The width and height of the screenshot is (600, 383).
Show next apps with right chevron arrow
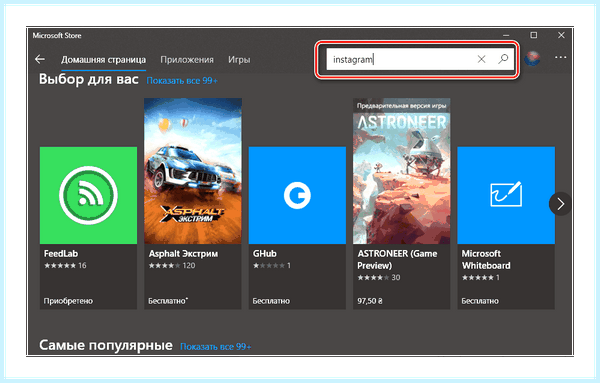560,204
